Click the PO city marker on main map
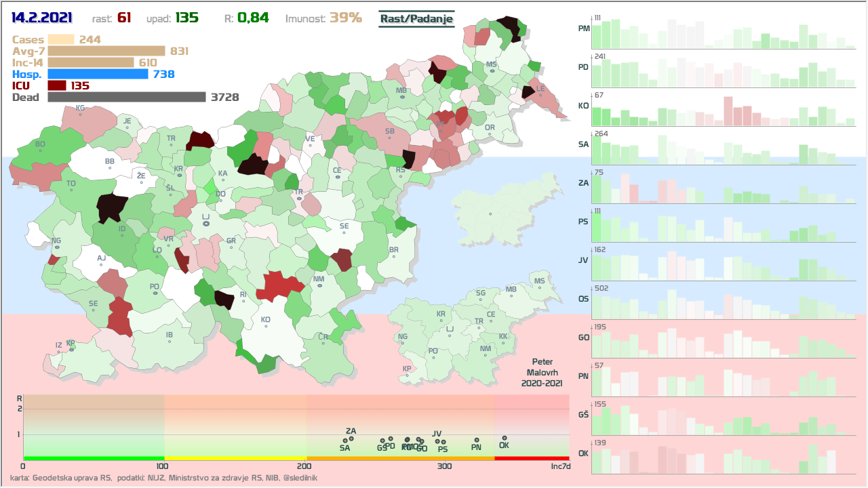The height and width of the screenshot is (488, 868). point(155,293)
